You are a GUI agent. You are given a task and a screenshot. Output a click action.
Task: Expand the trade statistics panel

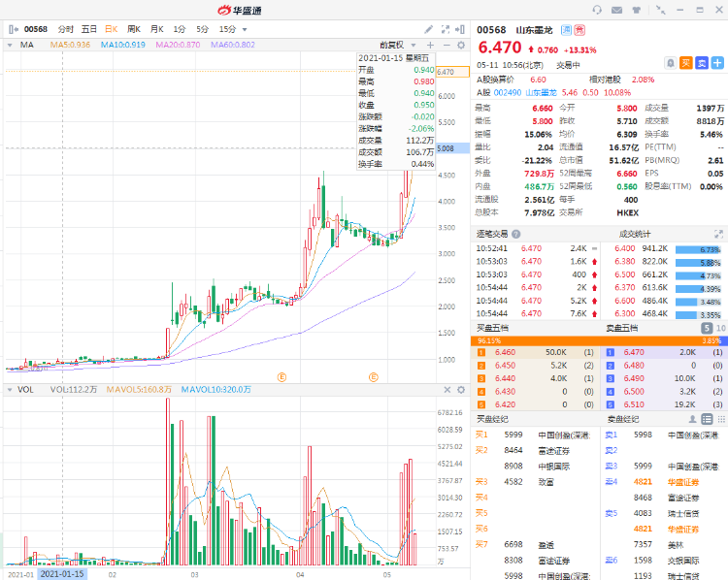[718, 234]
